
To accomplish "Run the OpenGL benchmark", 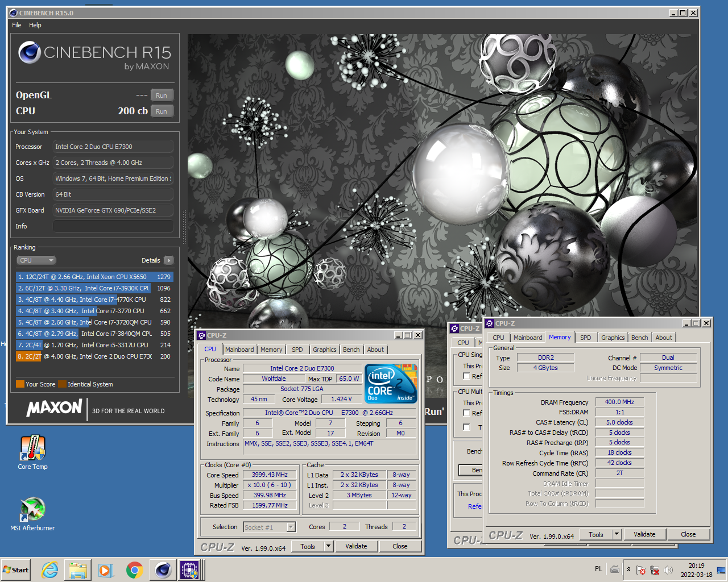I will (x=162, y=95).
